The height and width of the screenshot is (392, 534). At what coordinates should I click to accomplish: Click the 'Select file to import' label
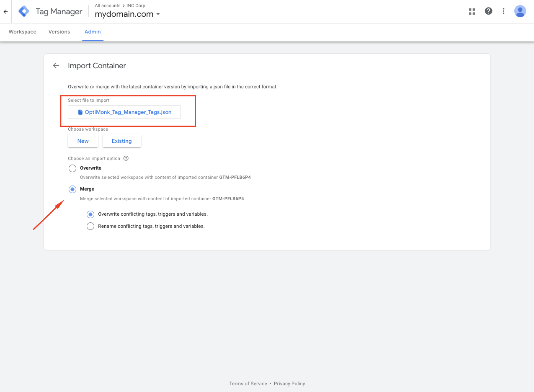click(x=89, y=101)
